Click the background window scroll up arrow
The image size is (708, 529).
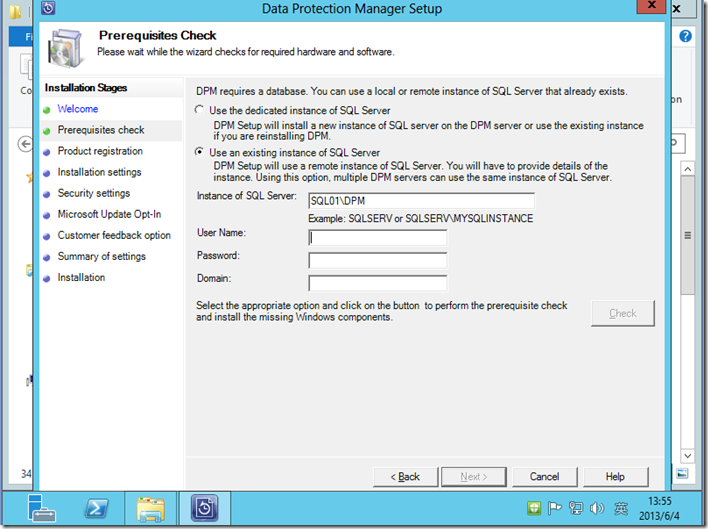687,169
